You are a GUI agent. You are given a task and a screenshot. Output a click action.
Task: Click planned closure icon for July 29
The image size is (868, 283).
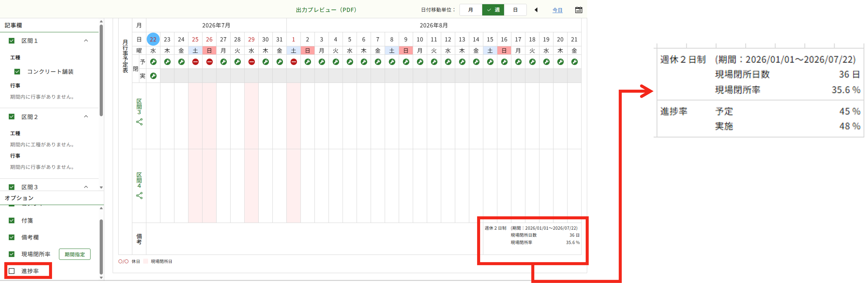pyautogui.click(x=251, y=62)
